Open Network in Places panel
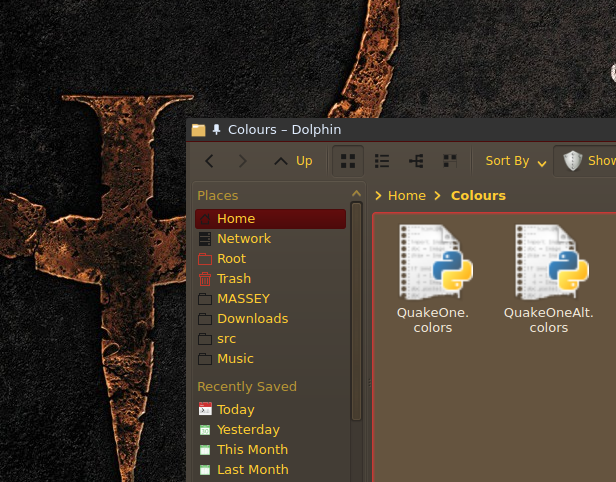This screenshot has width=616, height=482. [270, 239]
